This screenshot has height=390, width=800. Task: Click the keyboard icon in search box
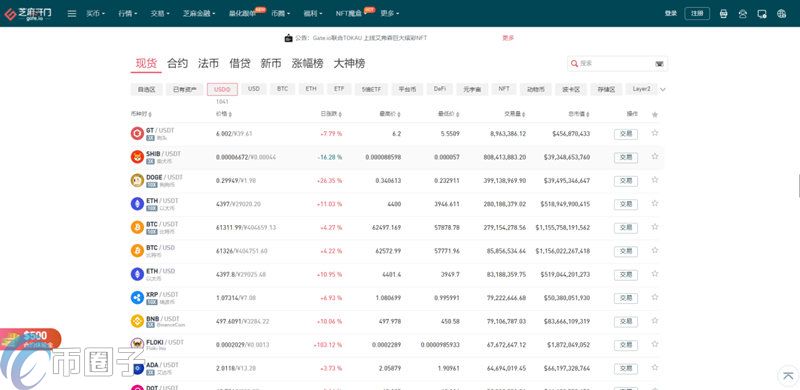pyautogui.click(x=659, y=64)
